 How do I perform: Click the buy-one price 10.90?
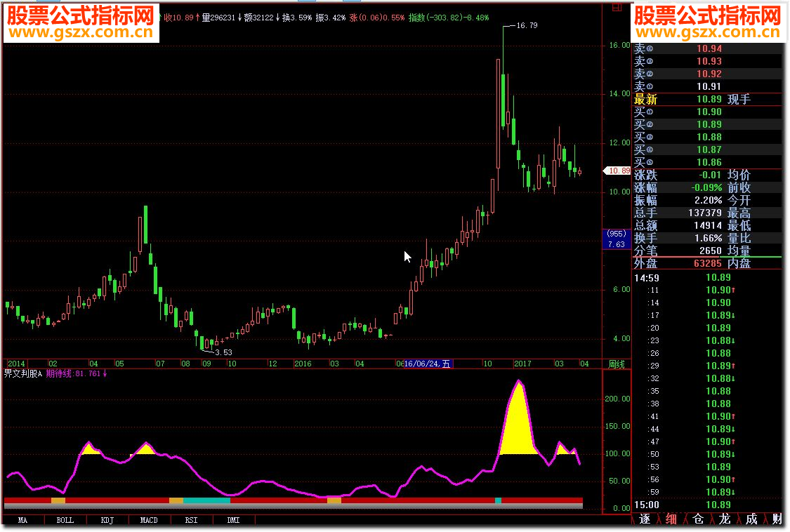click(709, 112)
